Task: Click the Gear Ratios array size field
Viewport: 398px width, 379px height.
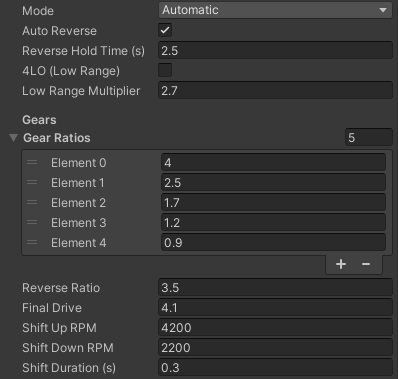Action: pyautogui.click(x=369, y=137)
